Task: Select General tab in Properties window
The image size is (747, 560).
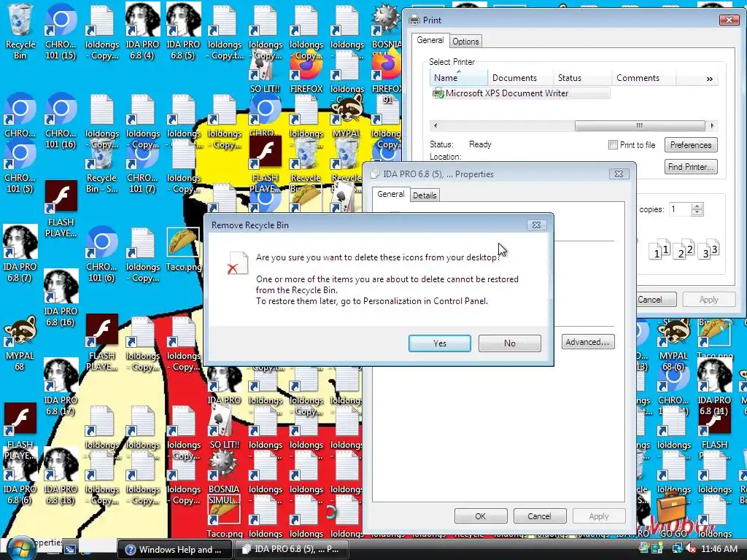Action: tap(391, 194)
